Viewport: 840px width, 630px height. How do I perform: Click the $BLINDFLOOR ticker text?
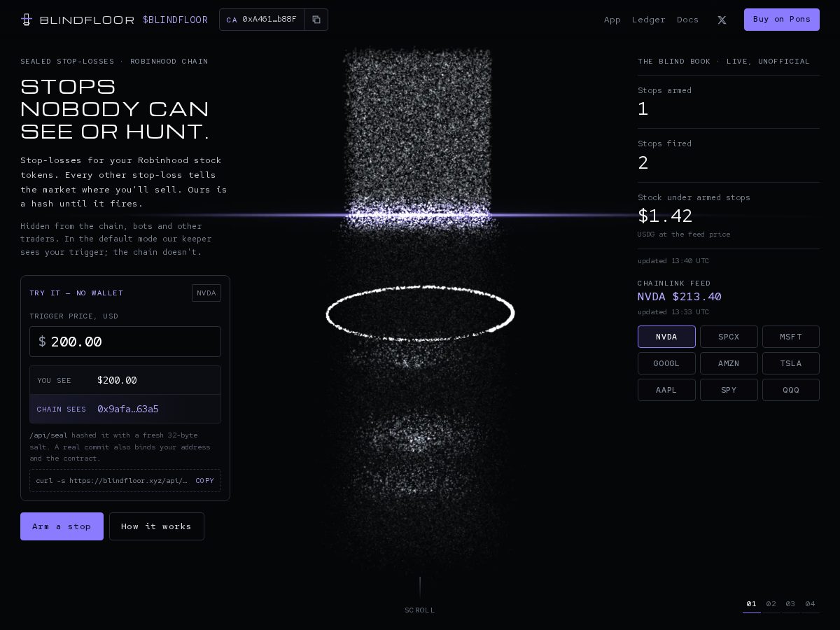(175, 20)
